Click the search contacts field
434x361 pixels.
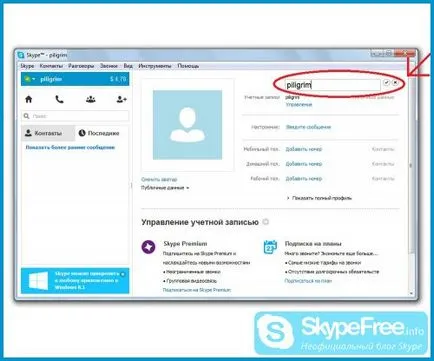click(x=75, y=116)
